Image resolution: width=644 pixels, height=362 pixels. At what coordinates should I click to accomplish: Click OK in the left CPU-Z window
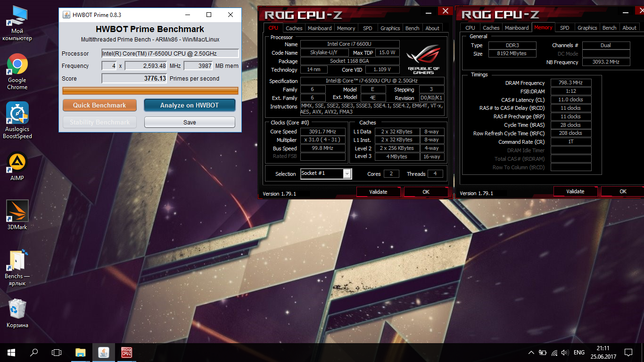point(426,192)
